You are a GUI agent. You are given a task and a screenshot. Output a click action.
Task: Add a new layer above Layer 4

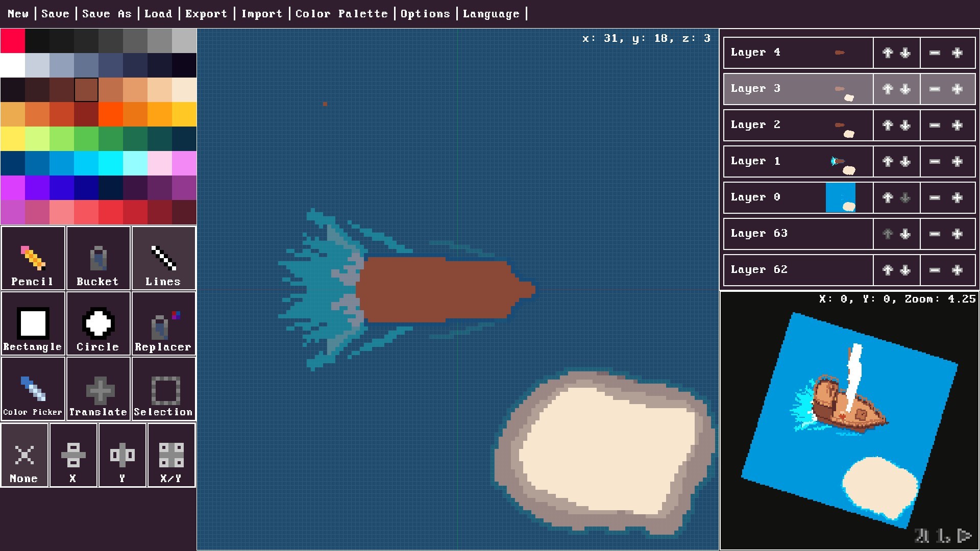[957, 52]
